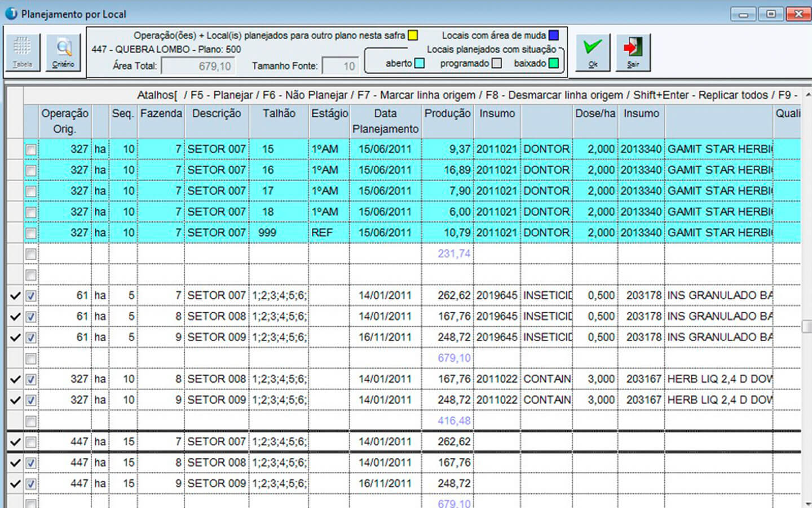Click the green baixado status swatch
Screen dimensions: 812x508
pos(554,63)
